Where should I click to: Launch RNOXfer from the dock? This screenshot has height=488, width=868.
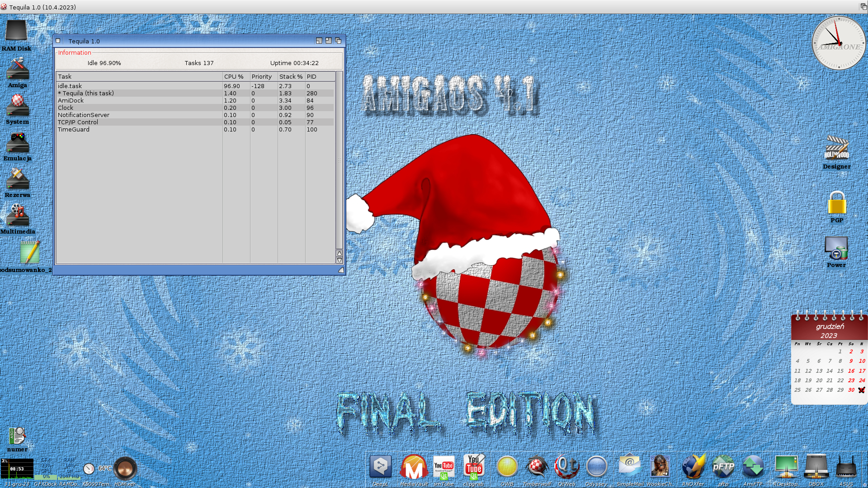point(693,470)
